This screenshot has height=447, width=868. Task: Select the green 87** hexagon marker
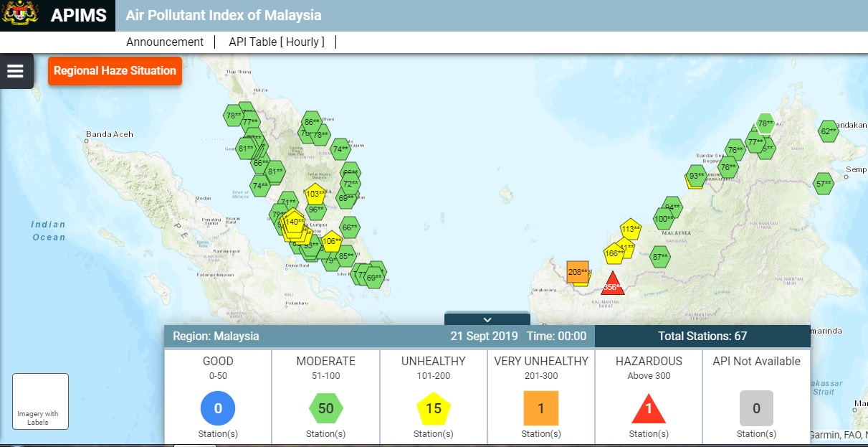point(660,256)
